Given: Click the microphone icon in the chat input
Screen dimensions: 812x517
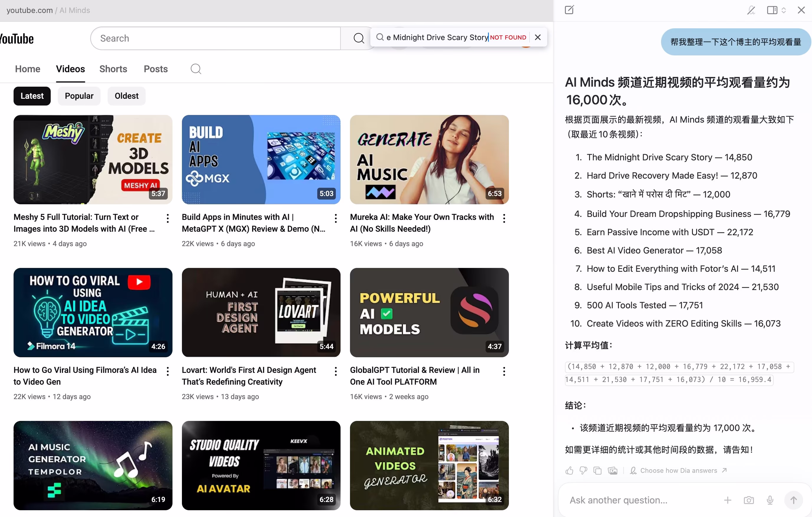Looking at the screenshot, I should pyautogui.click(x=770, y=500).
